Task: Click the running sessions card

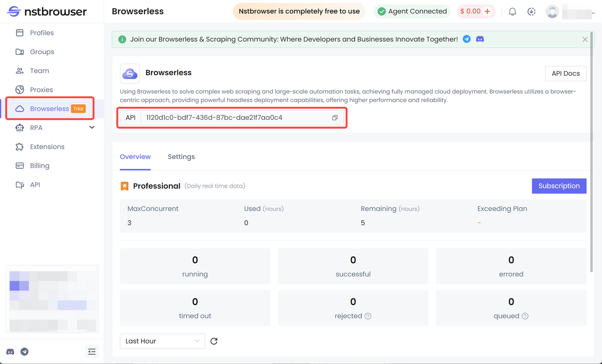Action: click(195, 266)
